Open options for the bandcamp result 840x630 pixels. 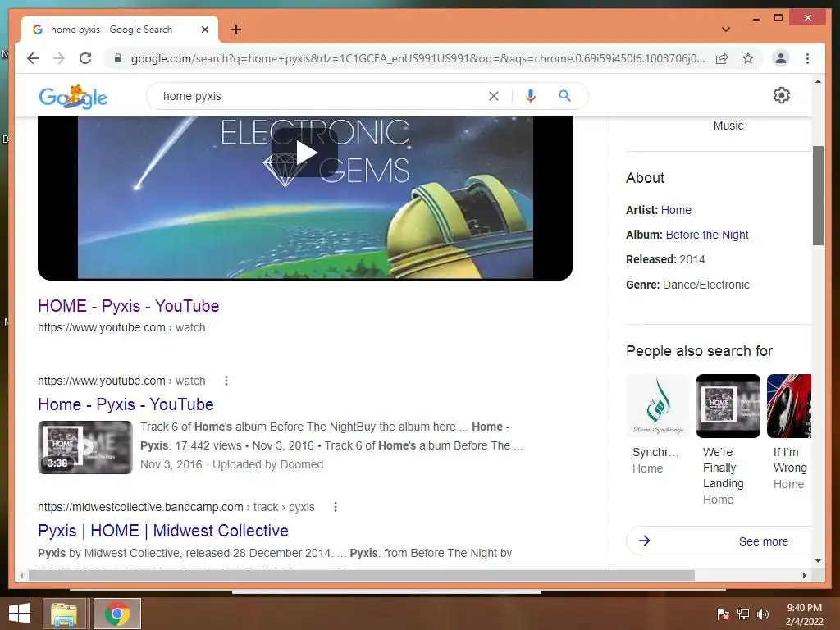click(x=336, y=507)
